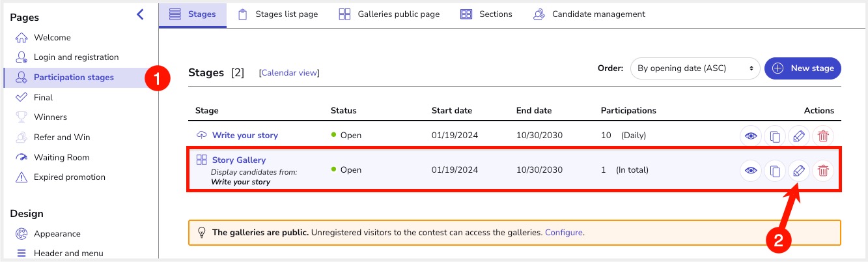Open the Calendar view link
868x262 pixels.
(289, 73)
